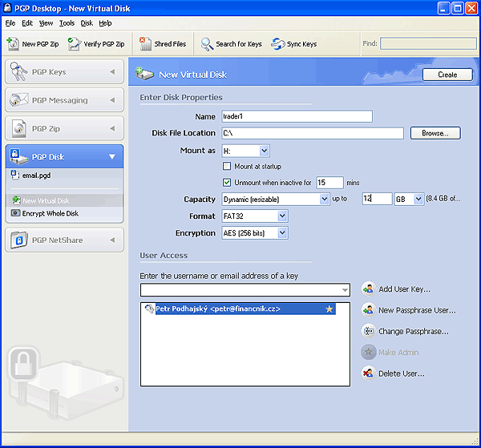
Task: Open the Disk menu
Action: pos(87,23)
